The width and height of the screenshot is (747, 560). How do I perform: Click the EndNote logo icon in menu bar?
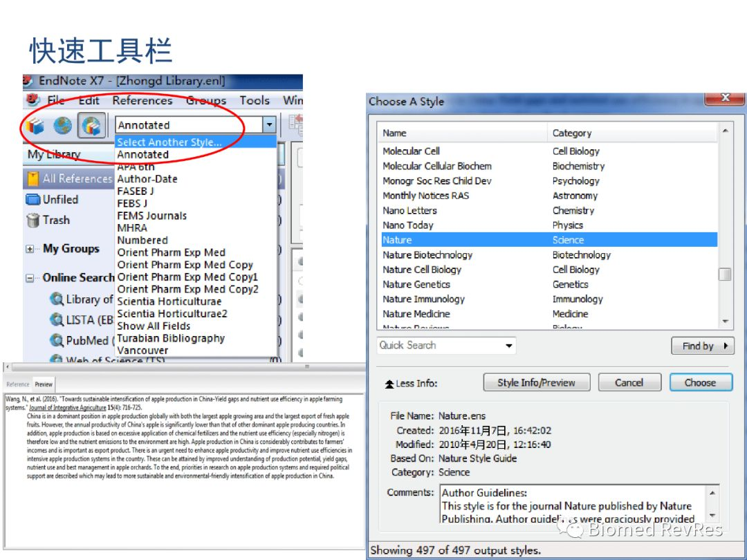33,100
